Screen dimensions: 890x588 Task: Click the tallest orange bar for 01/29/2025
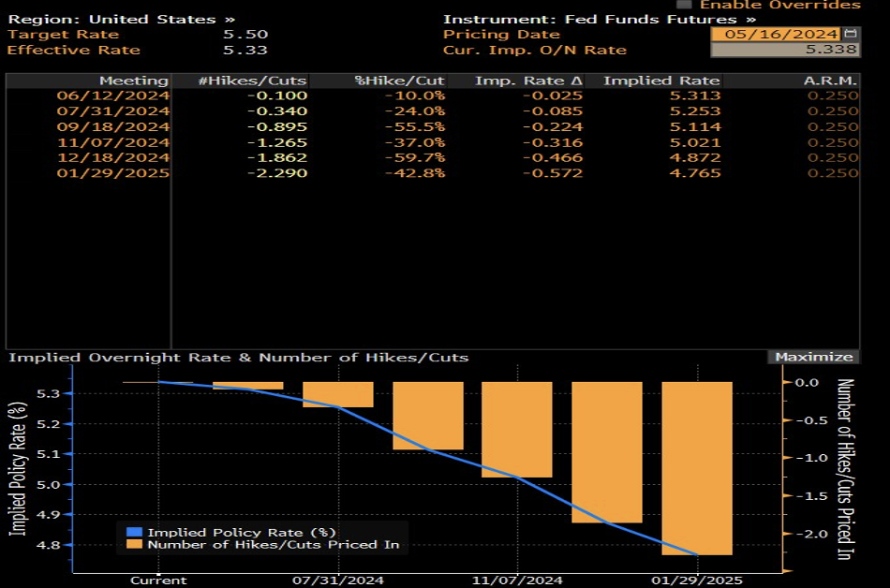(697, 468)
